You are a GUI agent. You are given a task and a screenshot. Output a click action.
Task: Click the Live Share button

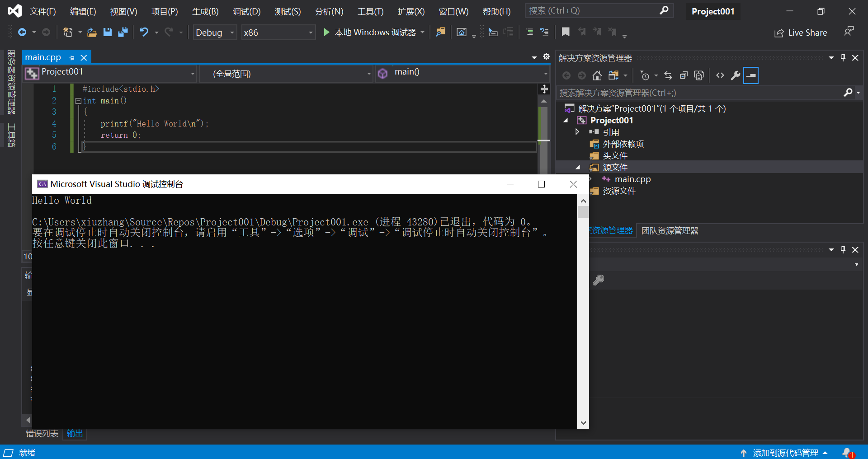pyautogui.click(x=801, y=33)
